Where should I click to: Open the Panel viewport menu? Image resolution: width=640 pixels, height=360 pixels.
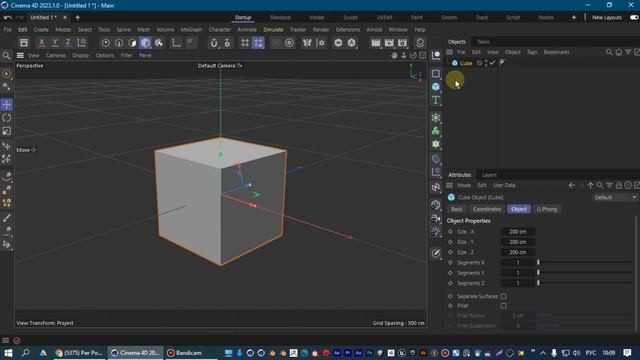pyautogui.click(x=145, y=56)
